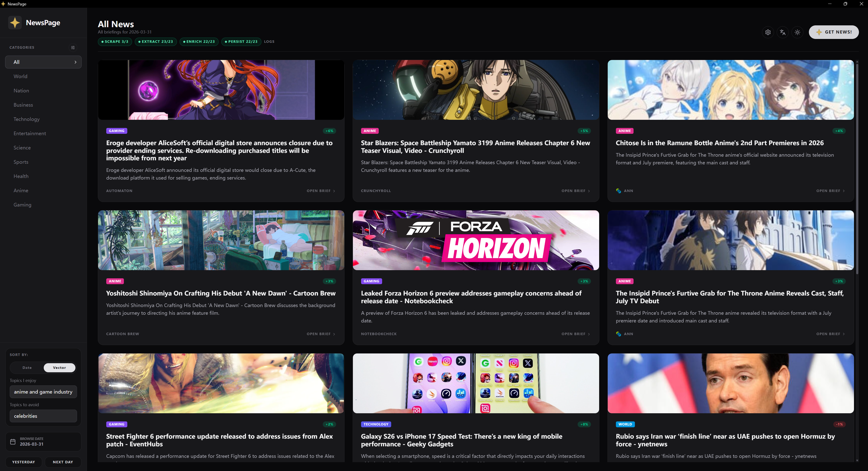Viewport: 868px width, 471px height.
Task: Click the AliceSoft article thumbnail
Action: 221,90
